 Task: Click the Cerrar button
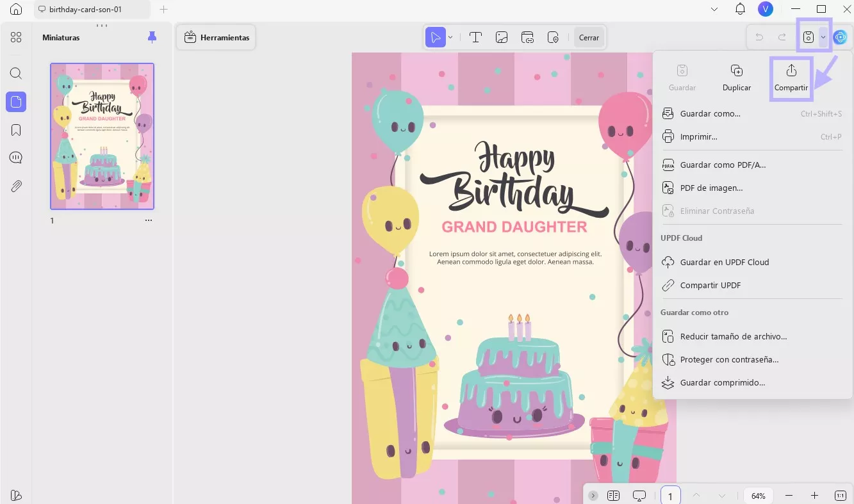589,38
